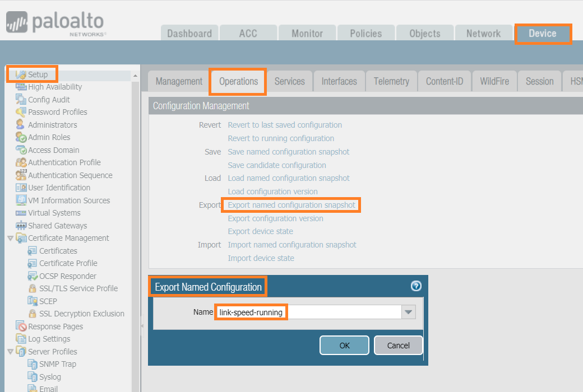Switch to the Network tab
Screen dimensions: 583x392
coord(483,34)
